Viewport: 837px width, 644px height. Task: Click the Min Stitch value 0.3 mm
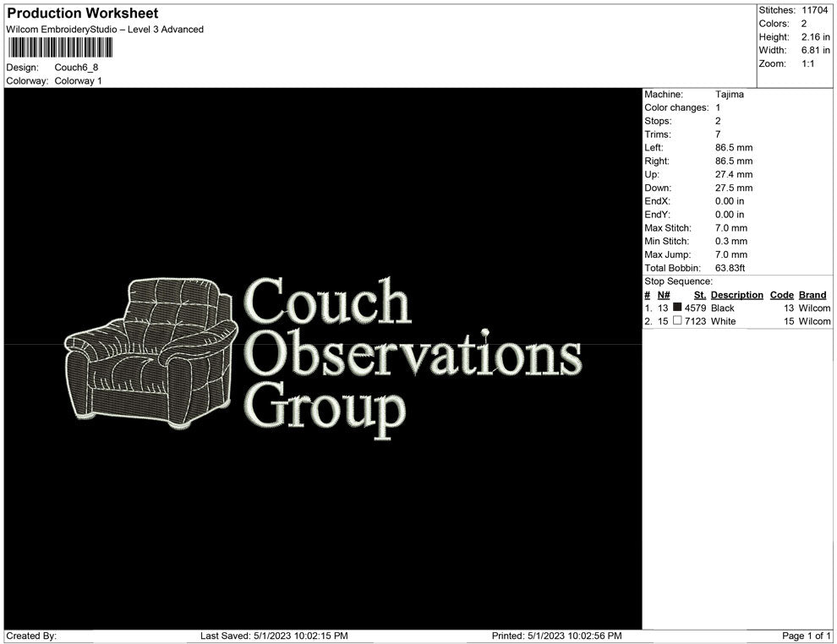[x=731, y=241]
